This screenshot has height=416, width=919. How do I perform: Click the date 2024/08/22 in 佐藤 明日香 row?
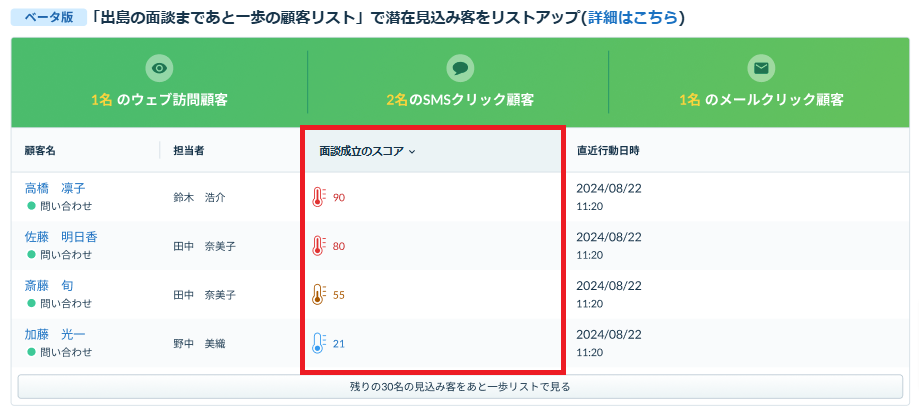click(x=609, y=237)
